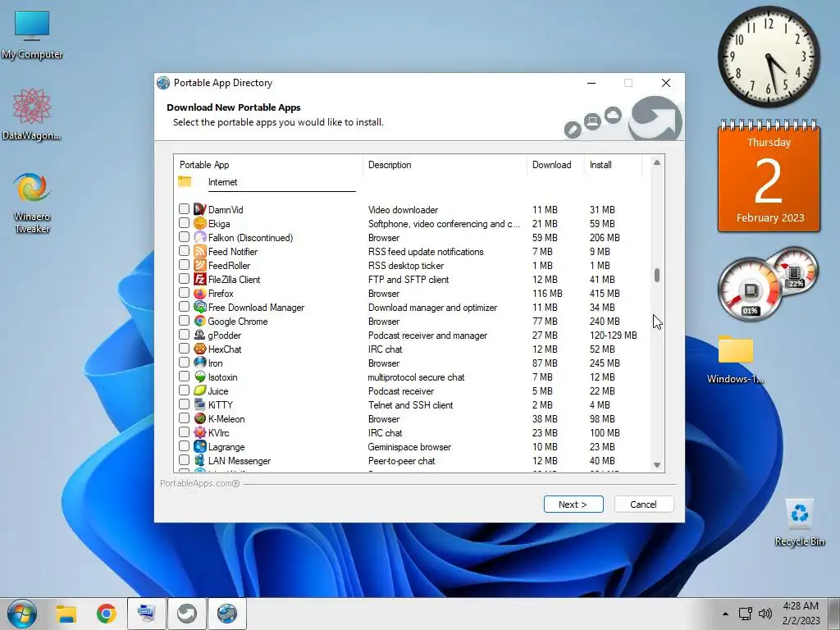Click the Portable App Directory taskbar button
This screenshot has height=630, width=840.
tap(227, 614)
